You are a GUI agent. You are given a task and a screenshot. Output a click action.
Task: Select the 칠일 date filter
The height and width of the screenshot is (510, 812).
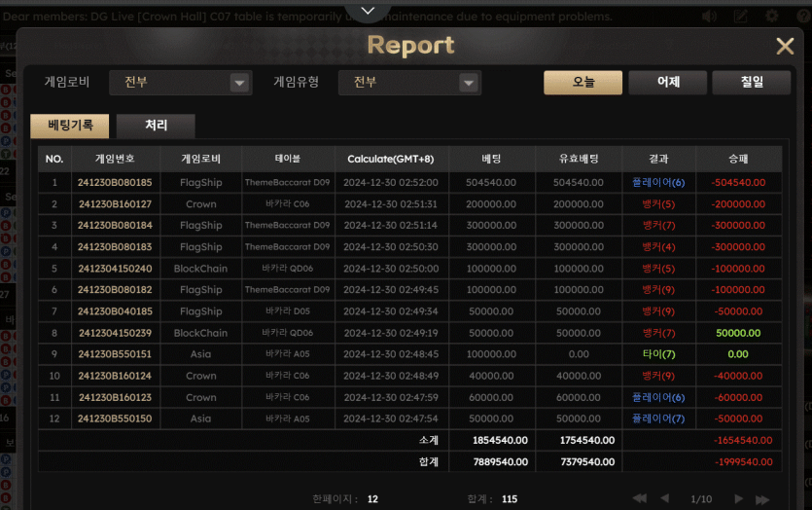click(751, 83)
